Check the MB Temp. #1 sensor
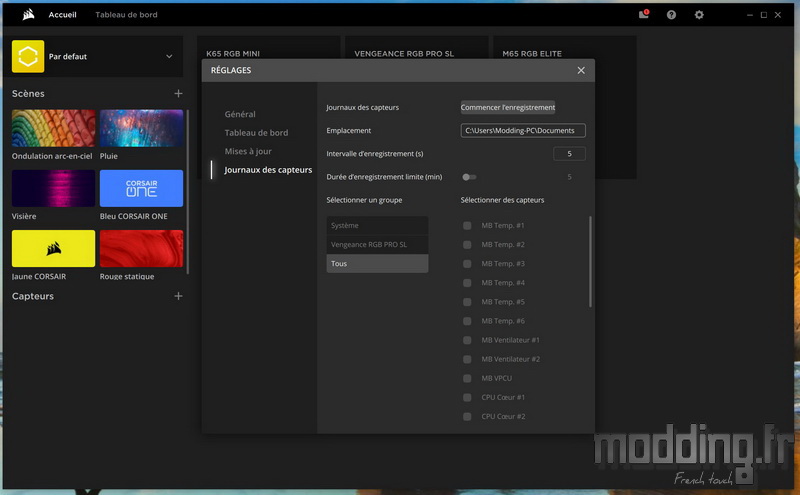The height and width of the screenshot is (495, 800). point(467,226)
